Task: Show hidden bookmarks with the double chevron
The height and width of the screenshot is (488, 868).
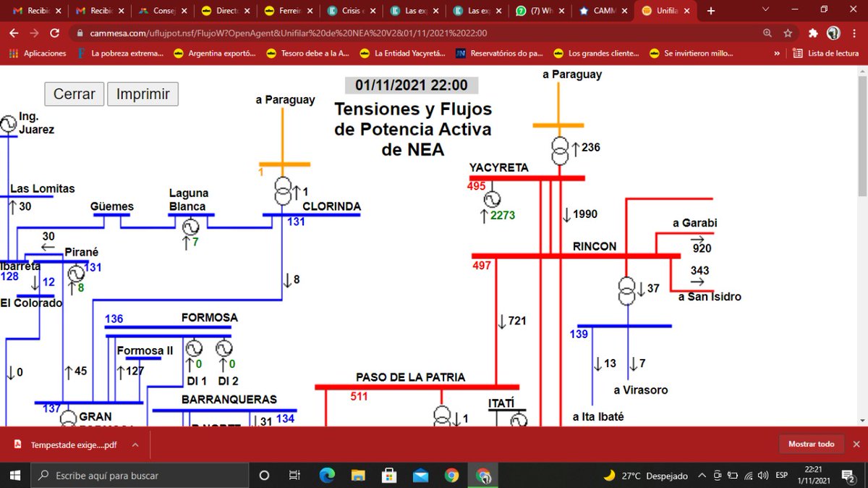Action: click(x=777, y=53)
